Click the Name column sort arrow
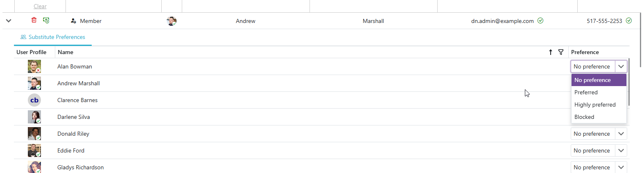644x173 pixels. pos(551,52)
